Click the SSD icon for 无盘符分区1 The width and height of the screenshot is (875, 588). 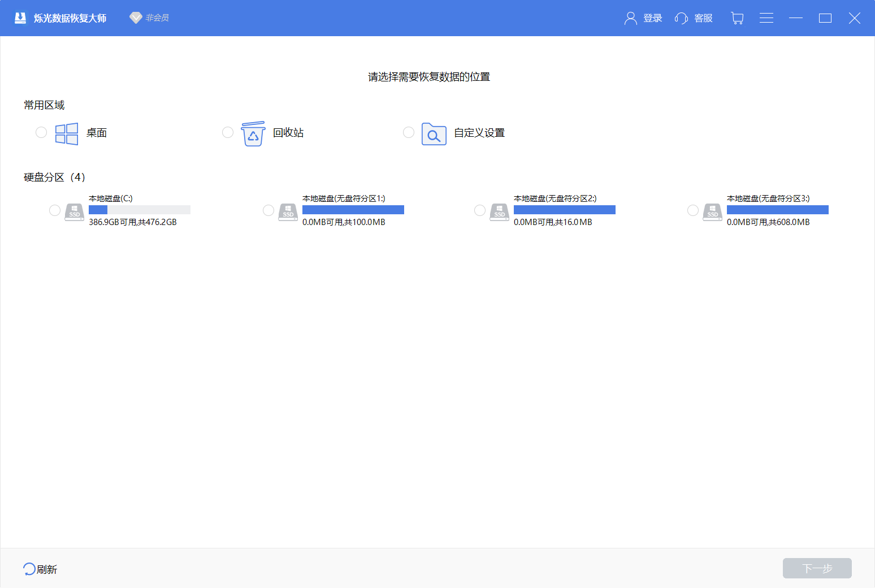point(288,211)
